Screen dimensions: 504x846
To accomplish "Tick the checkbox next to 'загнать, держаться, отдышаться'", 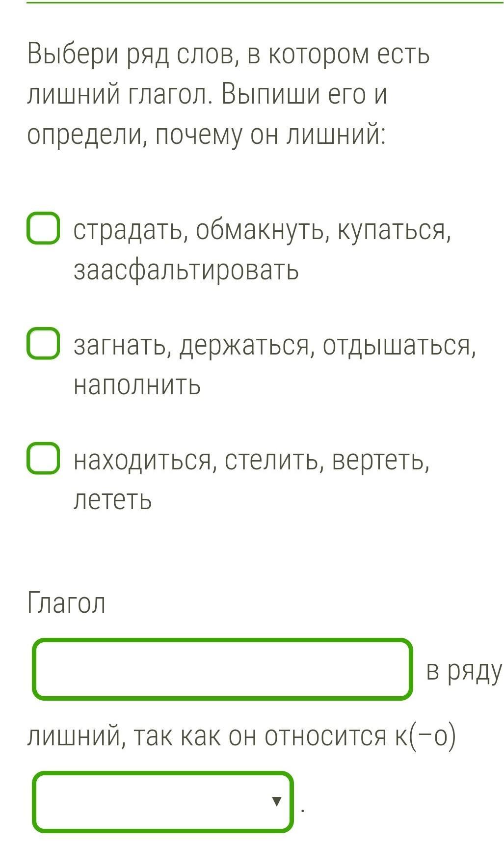I will [x=43, y=344].
